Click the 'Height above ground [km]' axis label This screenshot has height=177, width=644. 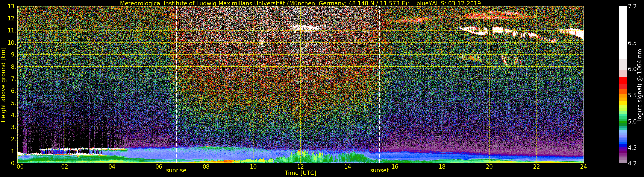pos(3,85)
